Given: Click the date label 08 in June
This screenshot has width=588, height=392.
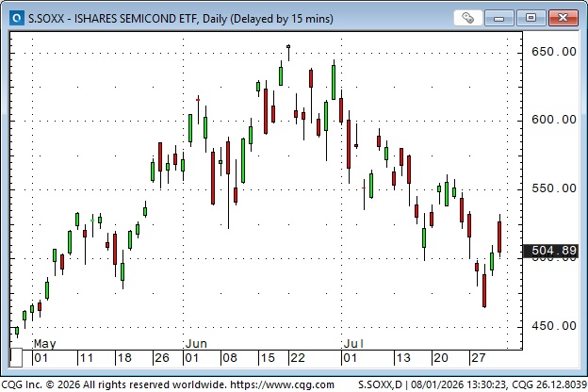Looking at the screenshot, I should tap(230, 358).
